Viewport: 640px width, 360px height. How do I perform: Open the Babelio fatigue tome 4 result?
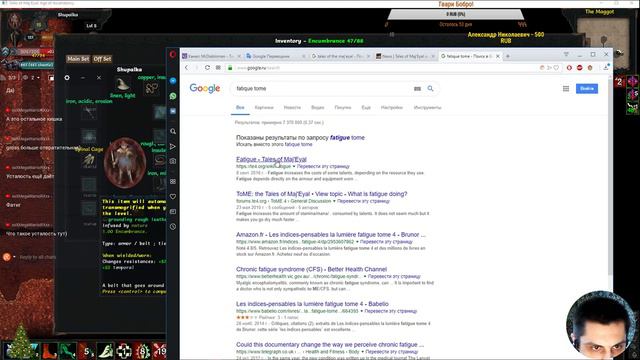coord(312,304)
